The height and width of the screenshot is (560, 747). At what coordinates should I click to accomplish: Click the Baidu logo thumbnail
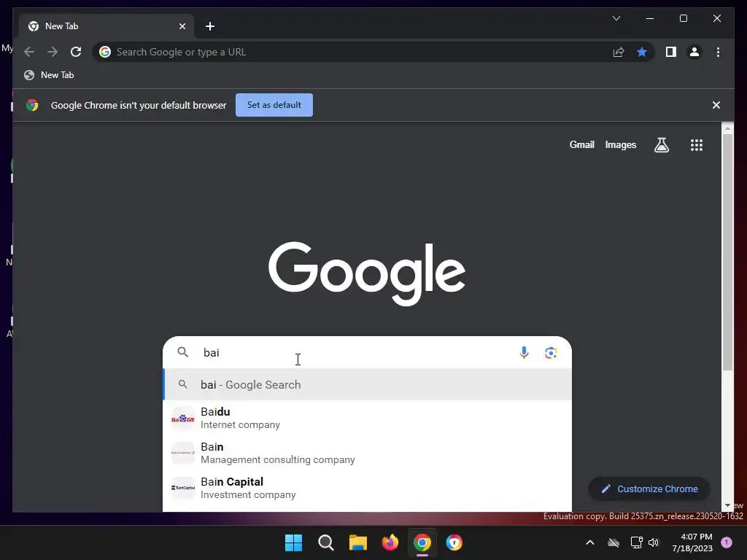[183, 419]
